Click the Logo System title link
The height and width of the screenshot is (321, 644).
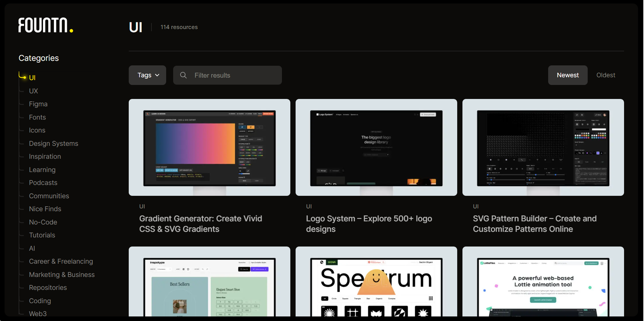click(369, 224)
